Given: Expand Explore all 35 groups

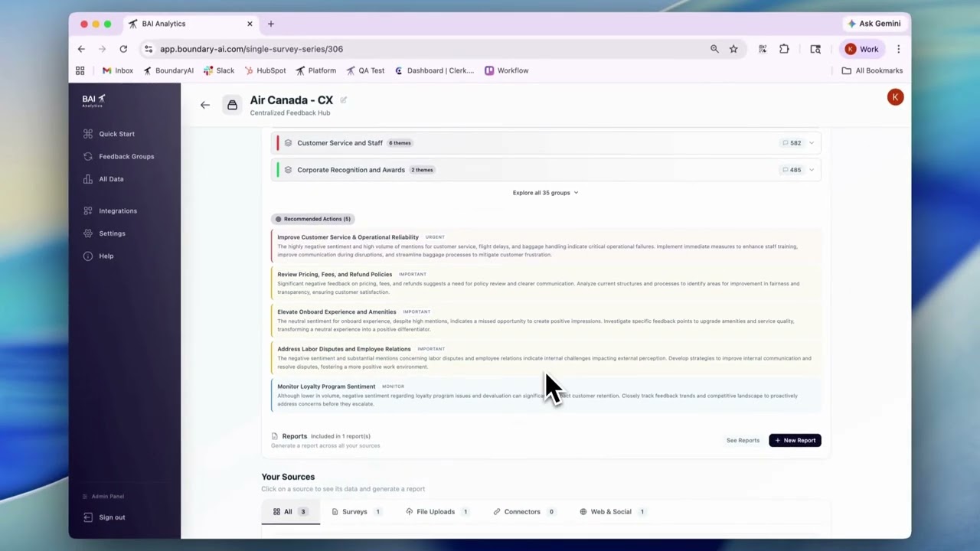Looking at the screenshot, I should click(x=546, y=193).
